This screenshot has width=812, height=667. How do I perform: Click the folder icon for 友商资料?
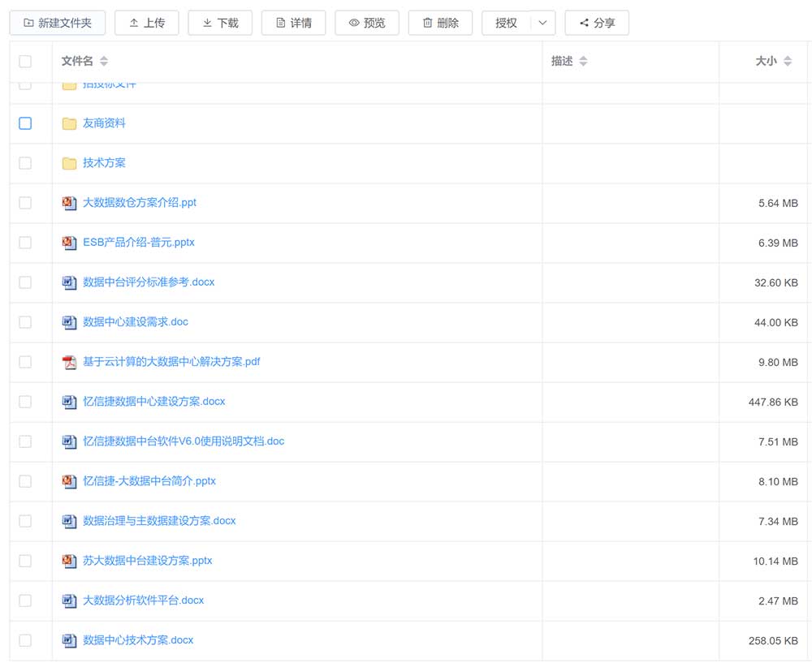click(70, 123)
